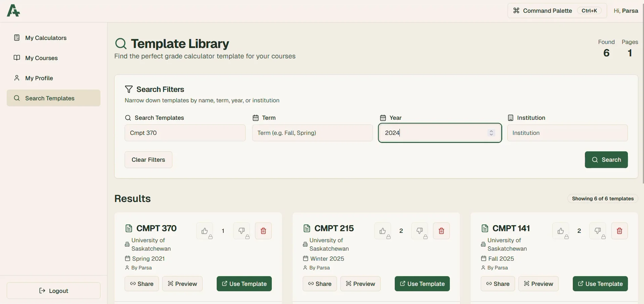Click the filter icon beside Search Filters heading
This screenshot has width=644, height=304.
tap(129, 89)
